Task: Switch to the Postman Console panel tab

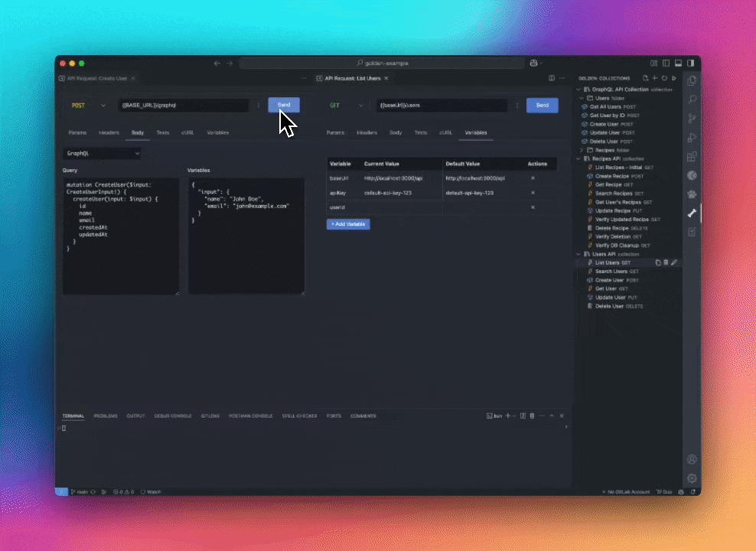Action: click(250, 416)
